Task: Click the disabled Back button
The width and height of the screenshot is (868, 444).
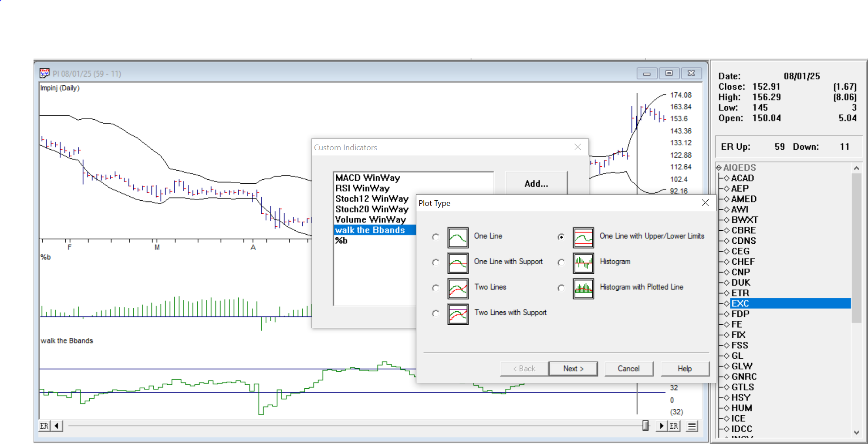Action: [x=524, y=369]
